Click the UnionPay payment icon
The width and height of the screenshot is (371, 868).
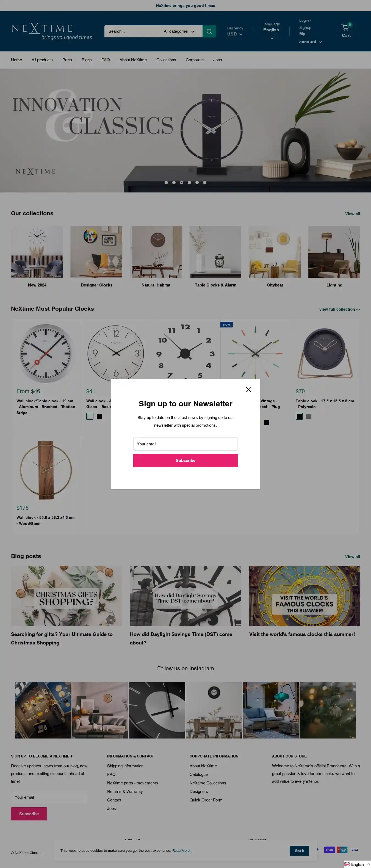pyautogui.click(x=342, y=850)
